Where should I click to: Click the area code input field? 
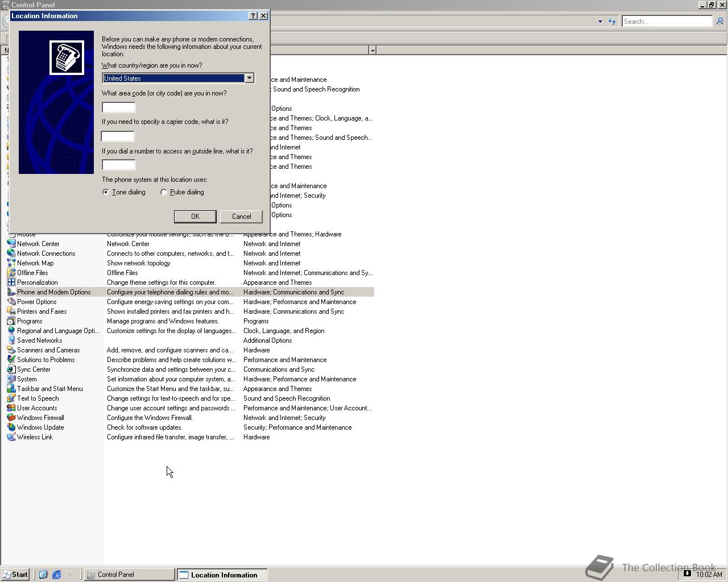click(x=119, y=107)
